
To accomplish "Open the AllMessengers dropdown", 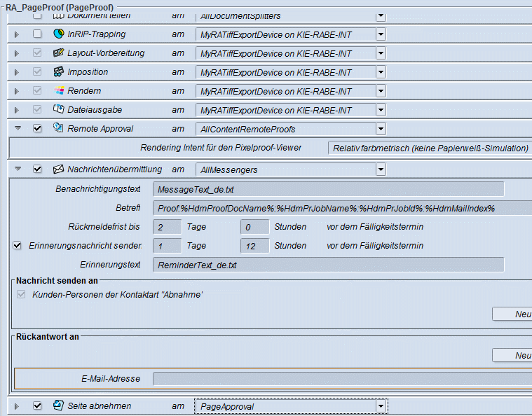I will 381,169.
